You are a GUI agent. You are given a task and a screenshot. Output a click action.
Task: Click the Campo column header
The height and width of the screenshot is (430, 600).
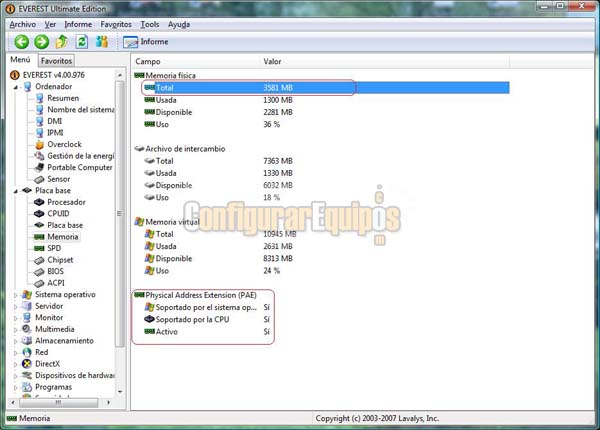click(x=195, y=62)
